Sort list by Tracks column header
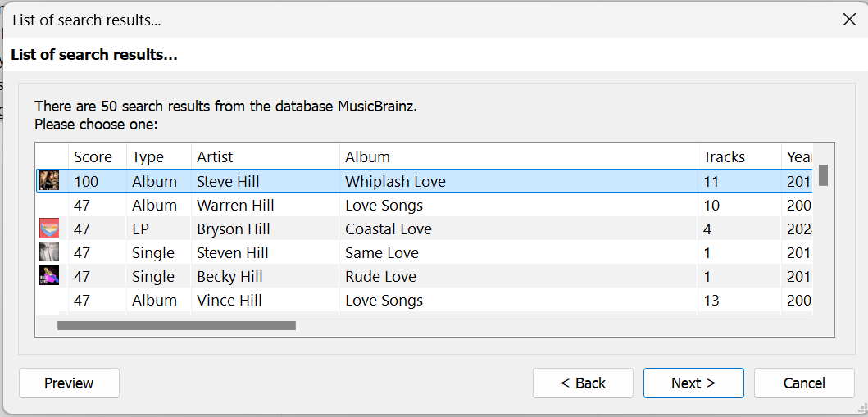This screenshot has width=868, height=417. click(x=724, y=156)
